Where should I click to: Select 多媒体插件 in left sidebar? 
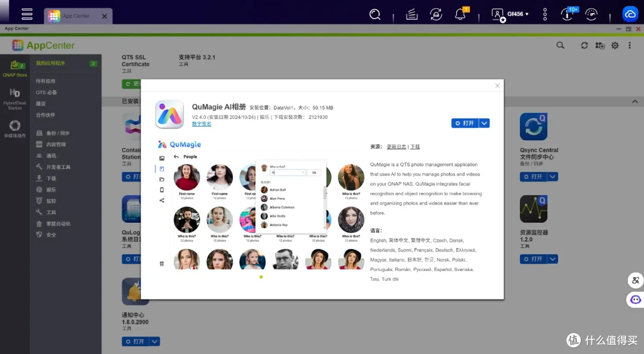pos(15,129)
